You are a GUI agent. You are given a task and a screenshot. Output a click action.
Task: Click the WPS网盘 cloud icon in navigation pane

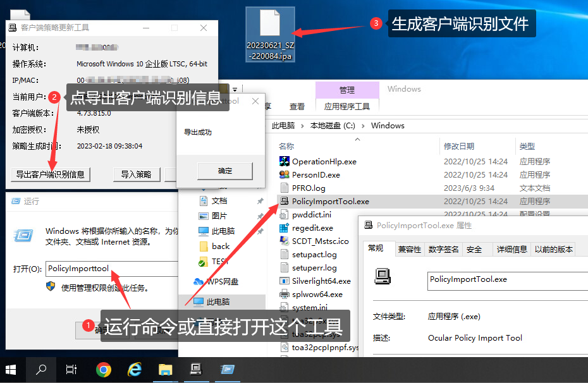pyautogui.click(x=199, y=281)
